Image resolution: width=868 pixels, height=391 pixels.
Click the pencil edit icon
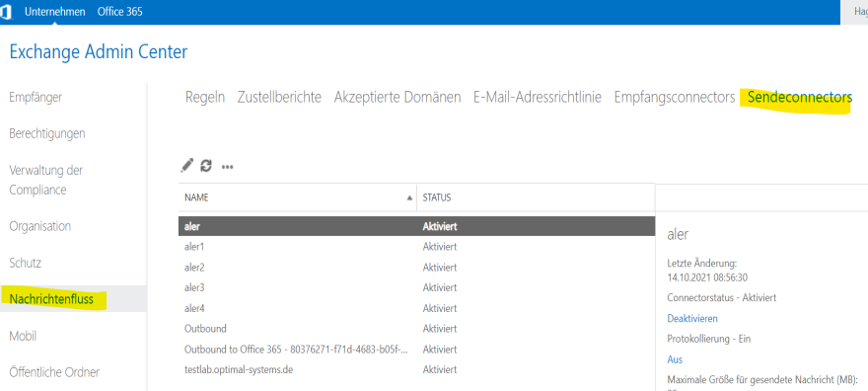[x=187, y=165]
